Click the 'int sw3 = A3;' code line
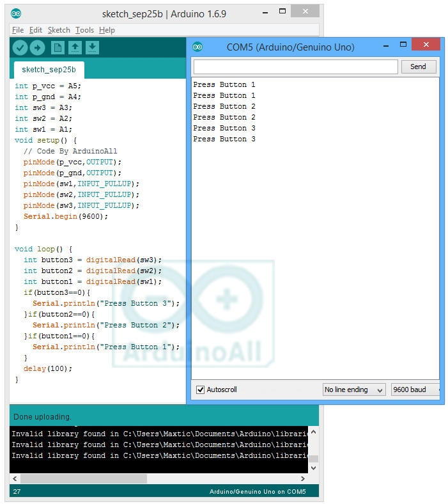The height and width of the screenshot is (504, 448). [43, 107]
